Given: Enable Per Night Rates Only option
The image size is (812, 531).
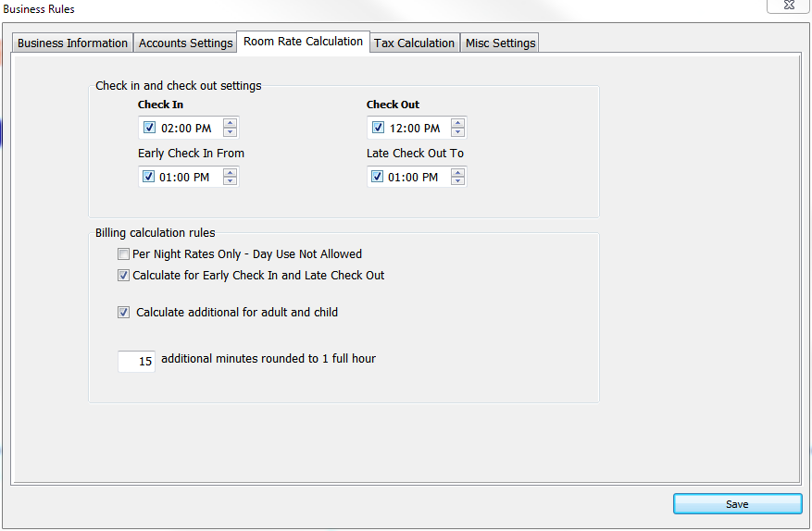Looking at the screenshot, I should tap(123, 254).
